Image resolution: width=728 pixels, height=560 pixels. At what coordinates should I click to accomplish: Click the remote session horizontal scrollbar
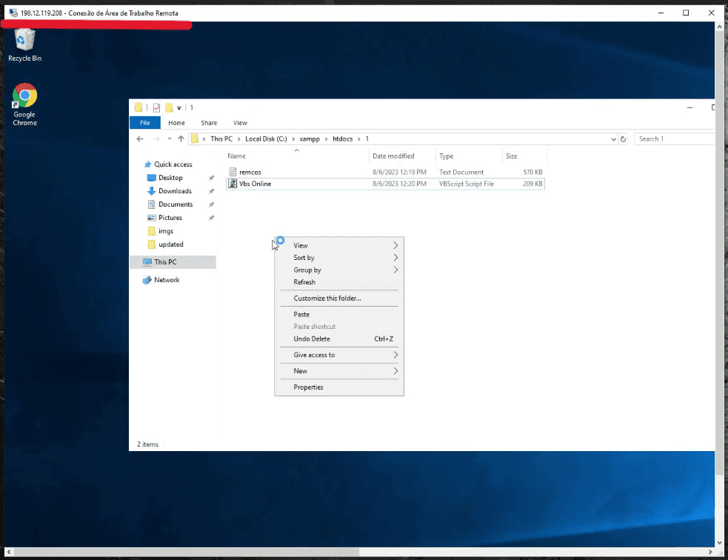click(187, 552)
